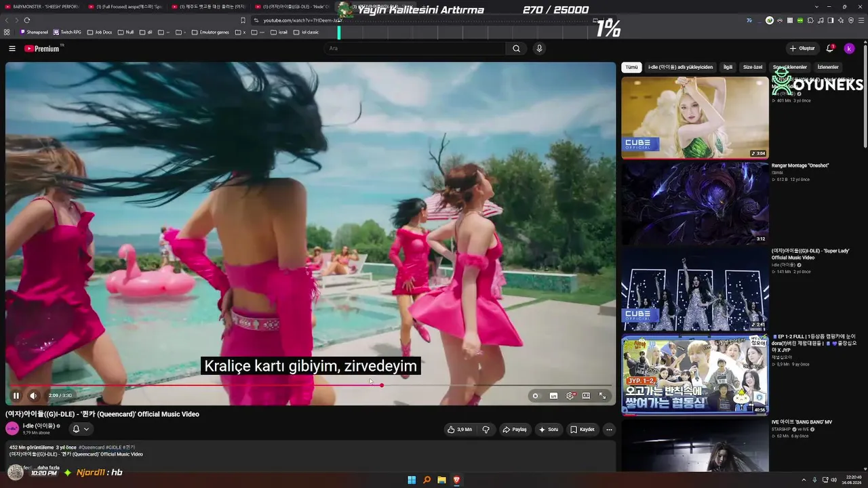Open video player settings gear
The image size is (868, 488).
point(570,396)
